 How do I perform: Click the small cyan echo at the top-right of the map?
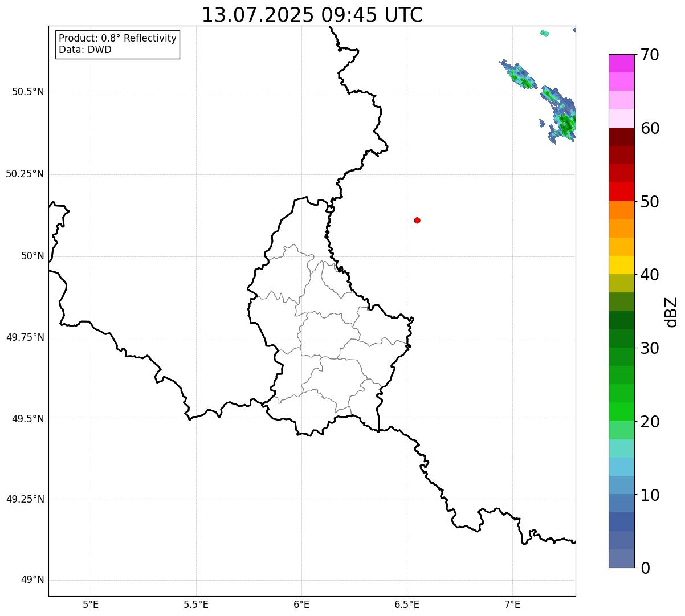pyautogui.click(x=544, y=33)
